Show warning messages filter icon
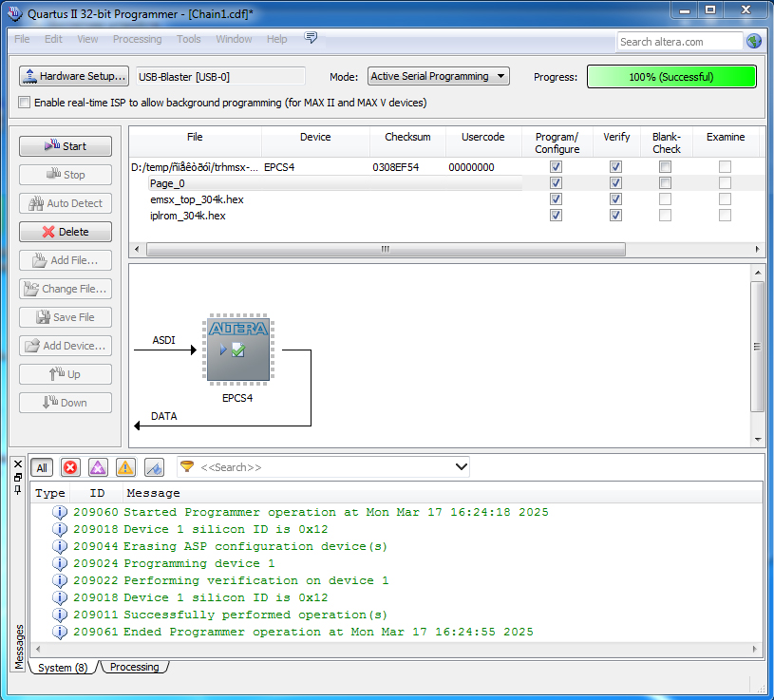The image size is (774, 700). click(x=125, y=467)
